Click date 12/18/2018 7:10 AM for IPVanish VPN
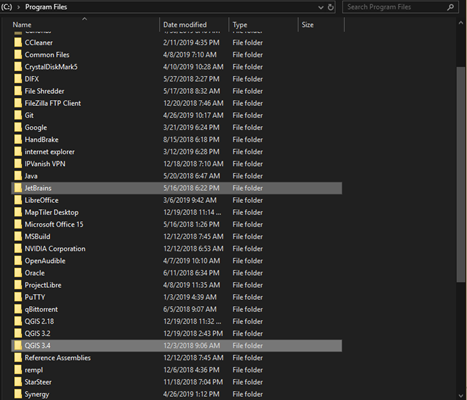The image size is (467, 400). pos(193,164)
